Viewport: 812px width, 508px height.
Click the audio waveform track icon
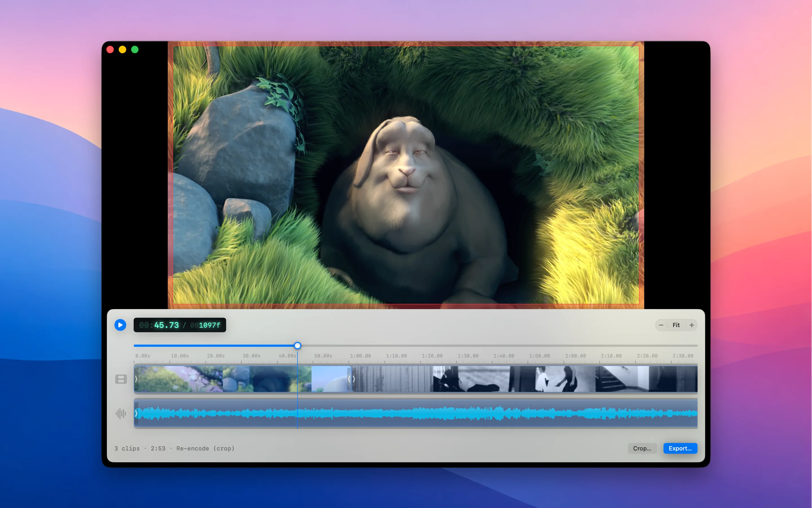click(x=121, y=413)
